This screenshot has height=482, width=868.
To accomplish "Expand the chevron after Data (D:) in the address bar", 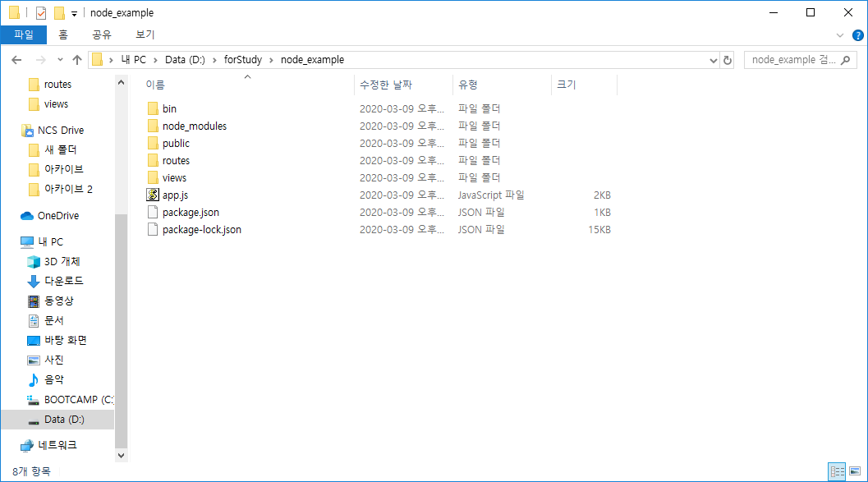I will click(214, 60).
